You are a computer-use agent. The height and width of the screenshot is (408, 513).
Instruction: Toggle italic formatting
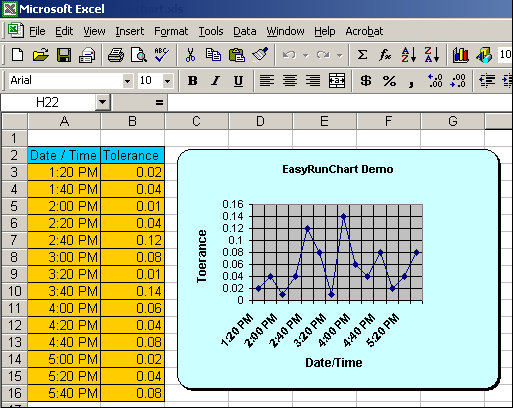coord(215,81)
